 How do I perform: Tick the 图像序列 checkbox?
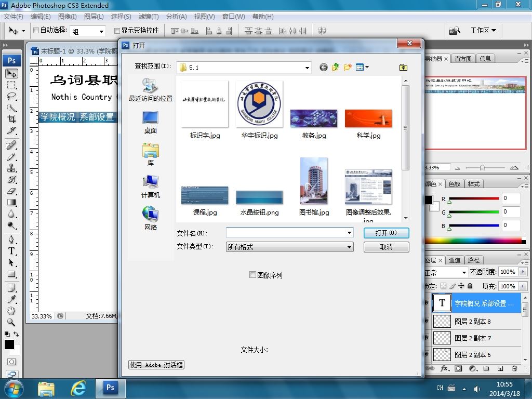pyautogui.click(x=252, y=275)
